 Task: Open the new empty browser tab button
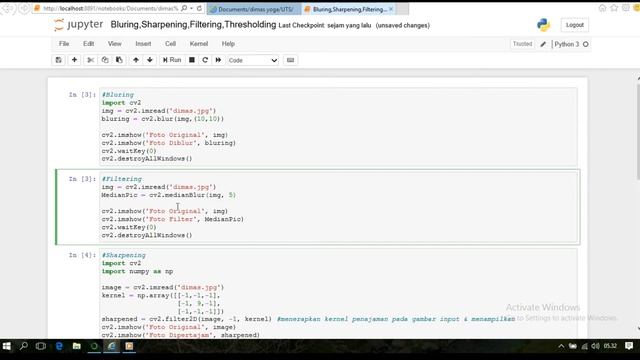(402, 9)
